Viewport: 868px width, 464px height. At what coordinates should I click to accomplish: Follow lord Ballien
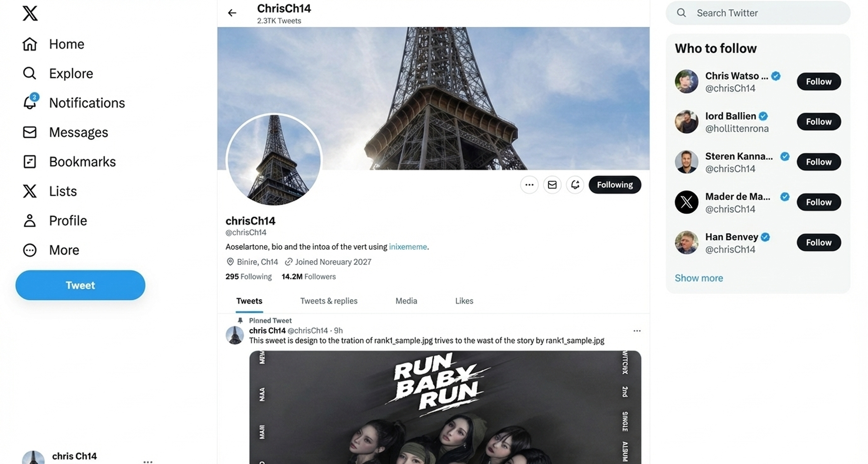coord(818,122)
